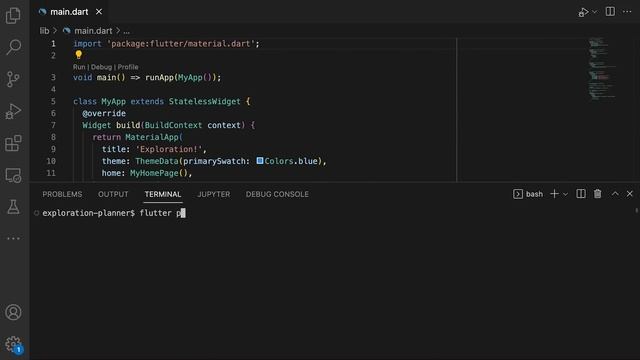The width and height of the screenshot is (640, 360).
Task: Show additional views ellipsis in activity bar
Action: [13, 238]
